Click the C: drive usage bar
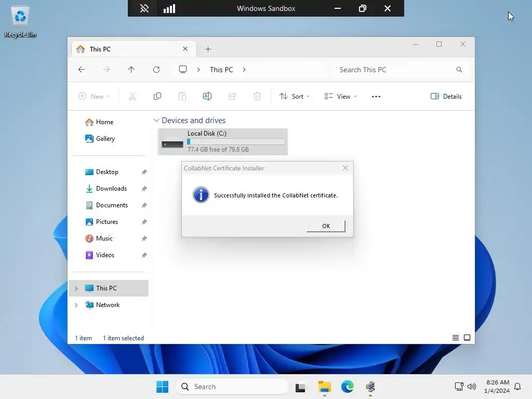 (x=236, y=142)
